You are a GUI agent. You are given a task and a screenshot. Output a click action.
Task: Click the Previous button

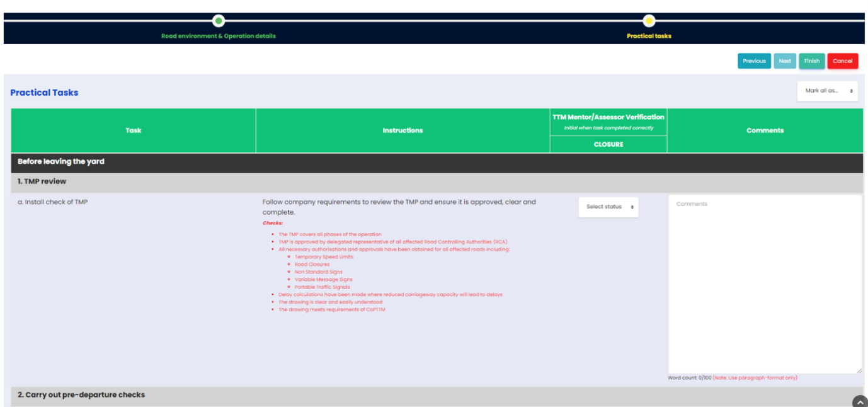coord(754,61)
